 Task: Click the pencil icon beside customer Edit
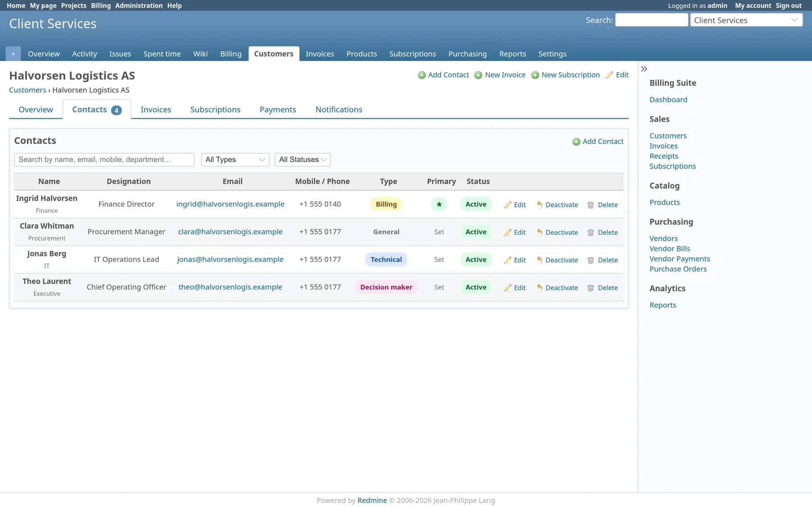pyautogui.click(x=609, y=75)
